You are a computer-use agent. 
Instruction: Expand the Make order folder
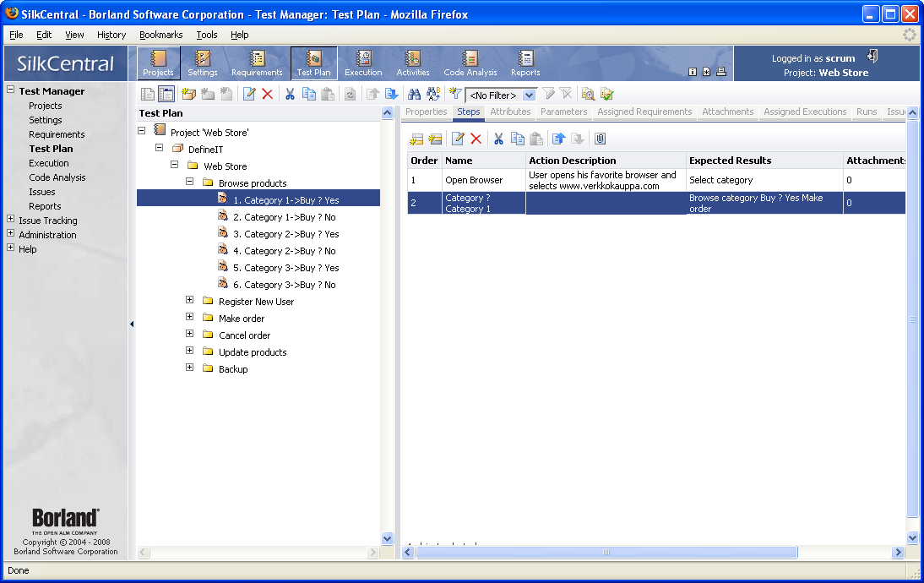coord(190,317)
